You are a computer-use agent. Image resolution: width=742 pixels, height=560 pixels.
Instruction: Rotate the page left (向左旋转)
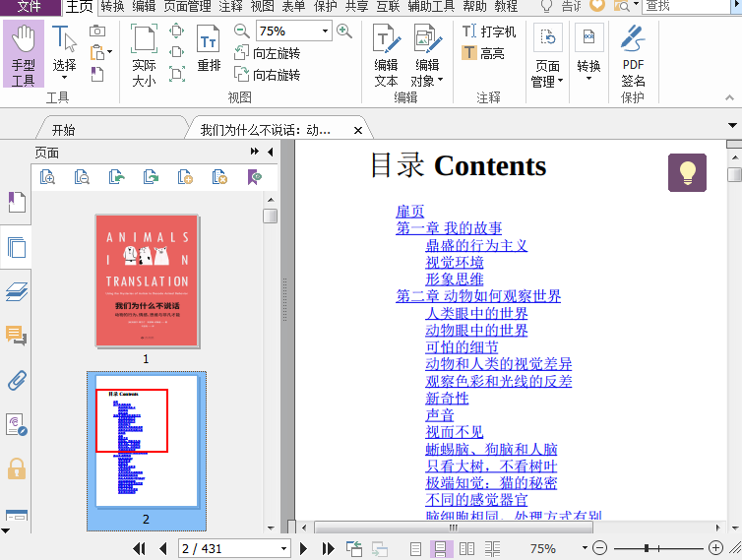(268, 53)
